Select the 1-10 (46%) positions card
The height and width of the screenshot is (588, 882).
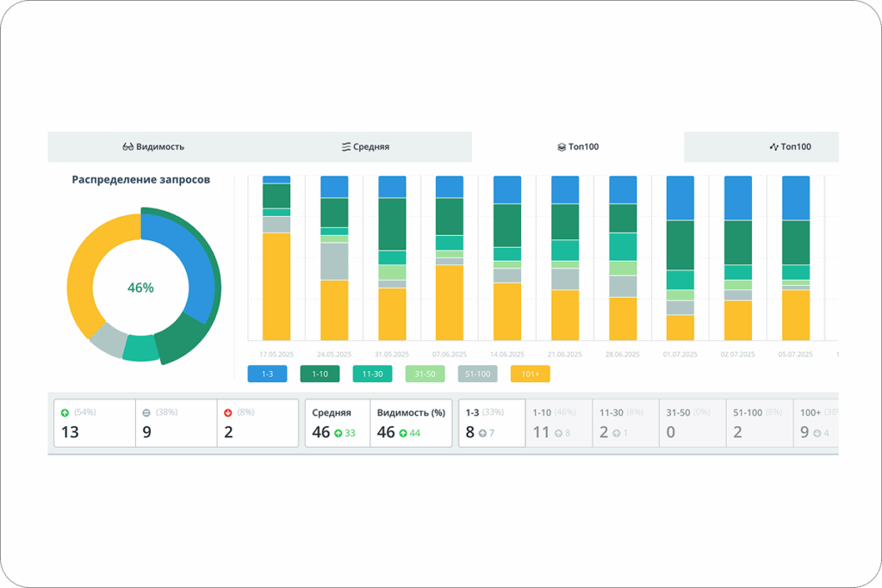558,424
